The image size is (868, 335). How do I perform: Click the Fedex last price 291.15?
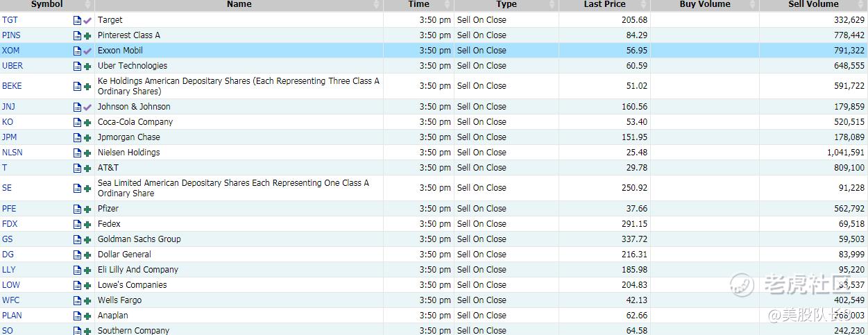(x=634, y=224)
